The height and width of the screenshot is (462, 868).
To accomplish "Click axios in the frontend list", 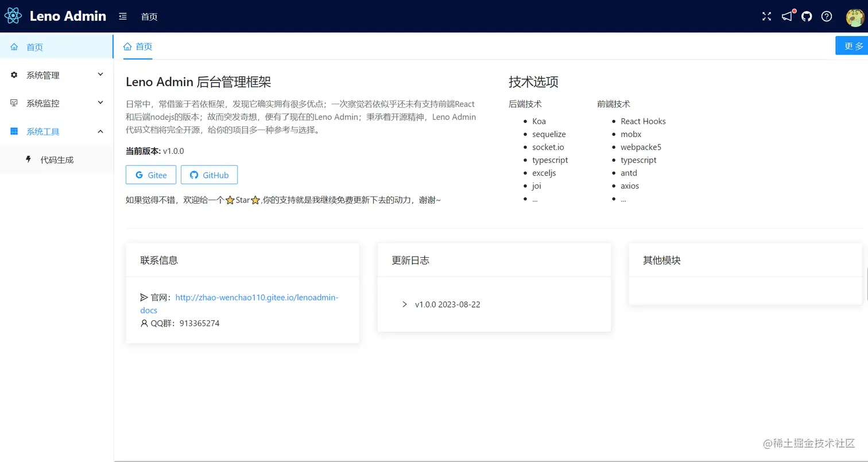I will click(630, 186).
